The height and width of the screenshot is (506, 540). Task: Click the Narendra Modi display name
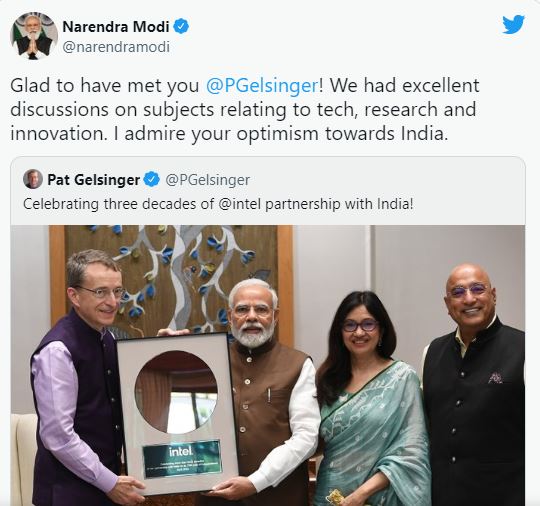coord(116,27)
